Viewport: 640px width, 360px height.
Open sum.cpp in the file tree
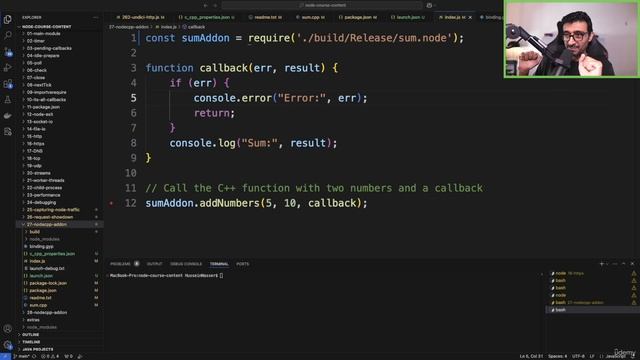pyautogui.click(x=38, y=305)
